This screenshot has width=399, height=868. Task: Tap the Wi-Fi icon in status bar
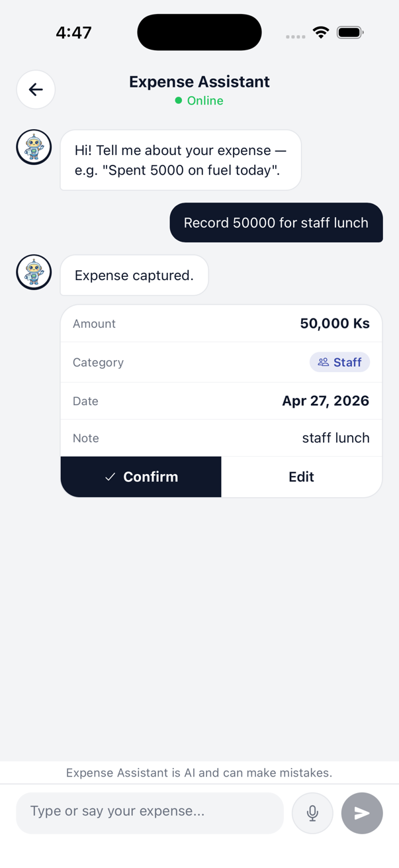(321, 32)
